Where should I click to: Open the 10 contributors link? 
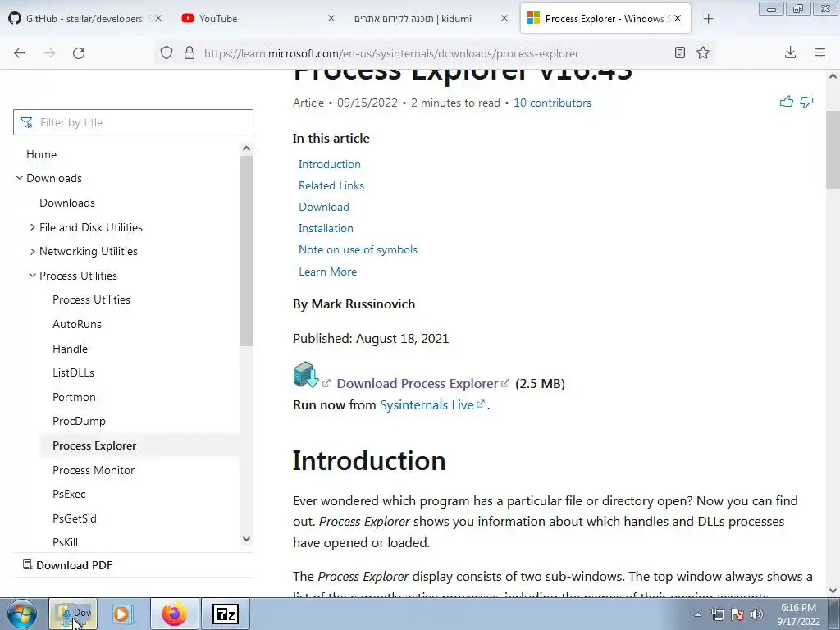552,103
